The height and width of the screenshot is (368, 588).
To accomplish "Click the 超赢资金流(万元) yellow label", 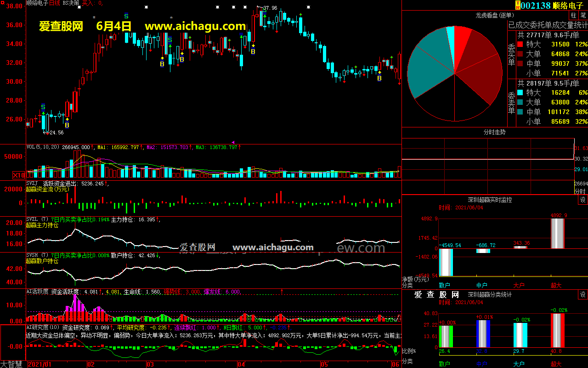I will click(x=48, y=189).
